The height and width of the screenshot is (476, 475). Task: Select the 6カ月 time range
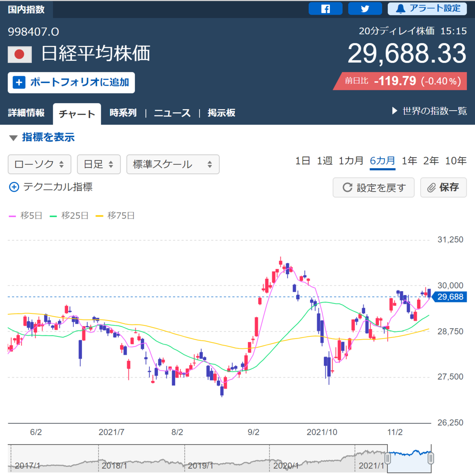click(x=383, y=161)
